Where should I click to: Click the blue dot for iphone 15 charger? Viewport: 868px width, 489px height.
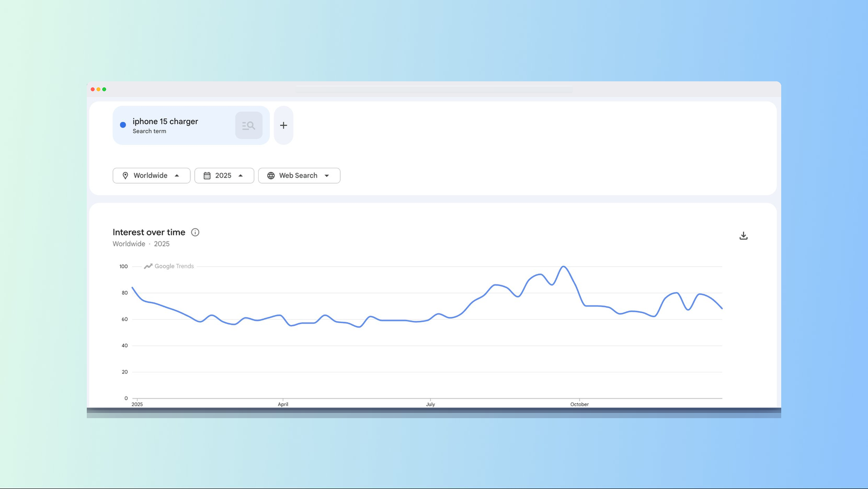pos(123,125)
